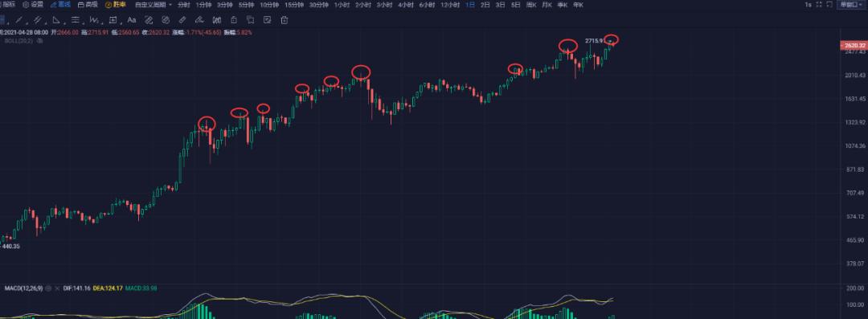
Task: Open the 胜率 win rate feature
Action: tap(116, 5)
